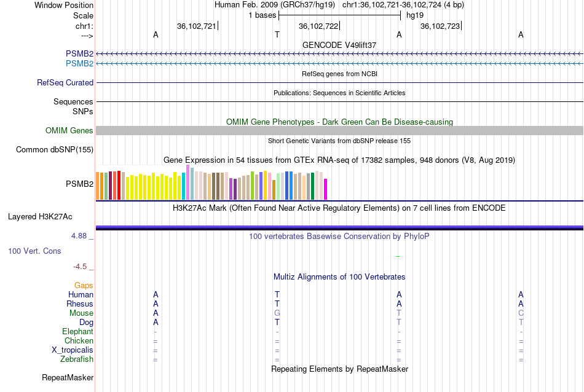Click the red bar in GTEx chart
The height and width of the screenshot is (392, 584).
coord(119,186)
